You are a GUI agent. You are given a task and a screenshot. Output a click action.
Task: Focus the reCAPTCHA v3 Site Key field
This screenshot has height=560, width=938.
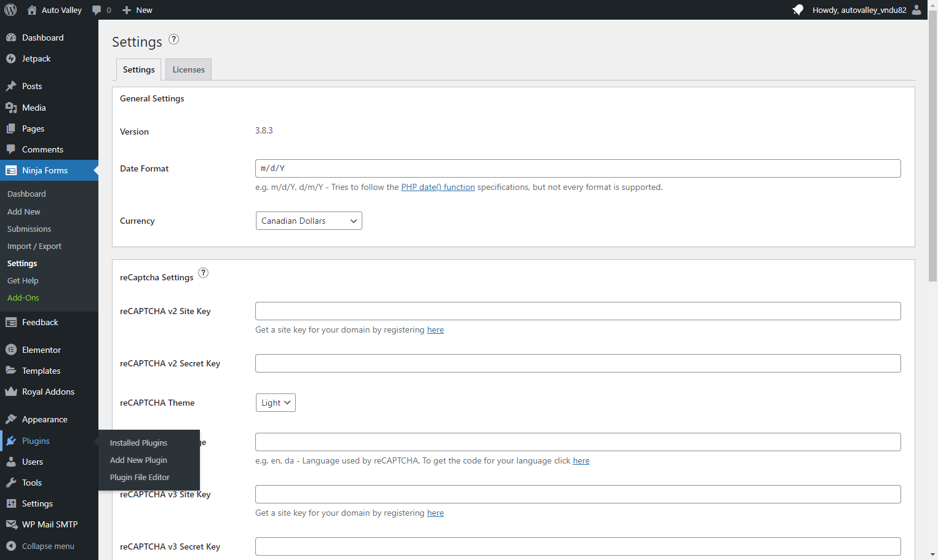tap(578, 494)
